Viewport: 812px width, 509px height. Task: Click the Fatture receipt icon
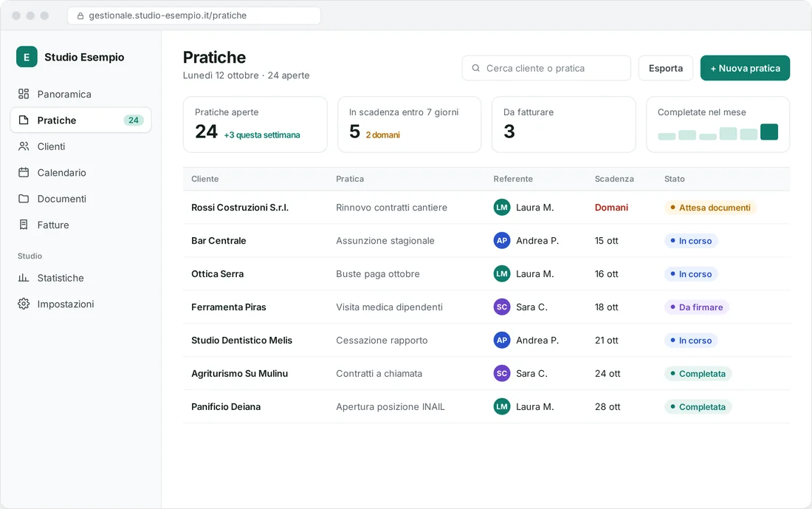(x=24, y=225)
